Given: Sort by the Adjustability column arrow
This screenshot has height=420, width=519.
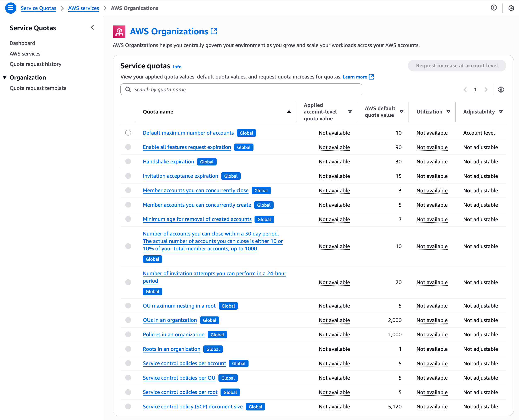Looking at the screenshot, I should [501, 112].
